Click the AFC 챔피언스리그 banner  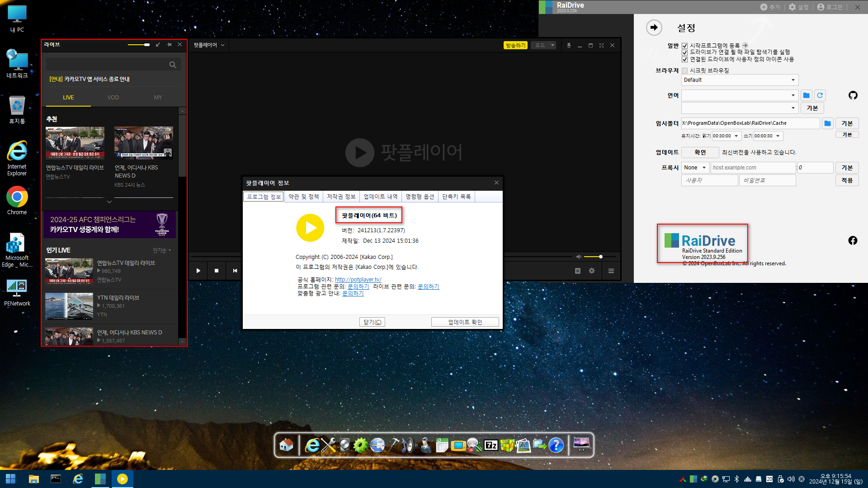pos(110,225)
